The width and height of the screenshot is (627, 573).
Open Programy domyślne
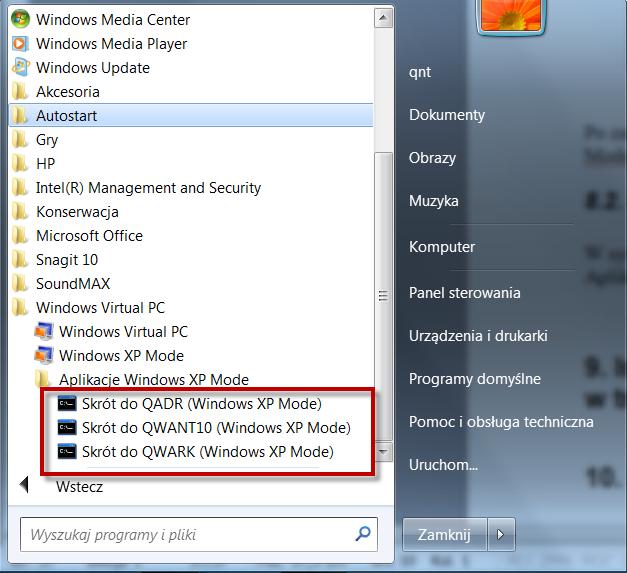tap(475, 379)
